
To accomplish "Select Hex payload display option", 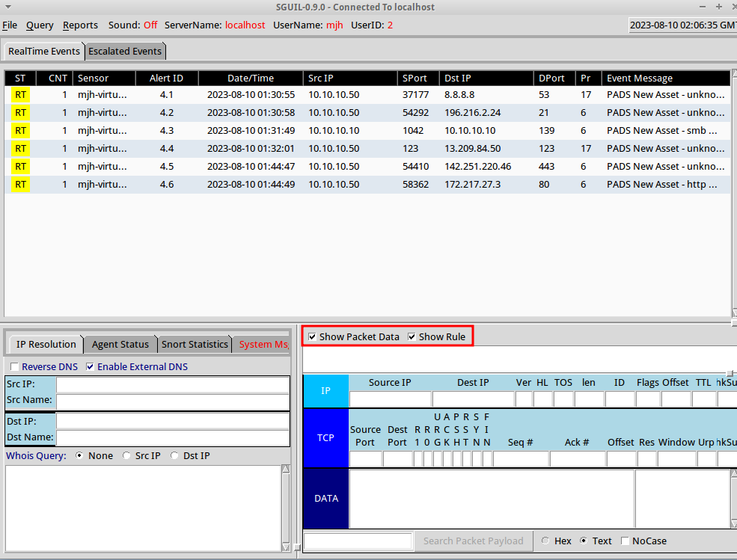I will [x=545, y=541].
